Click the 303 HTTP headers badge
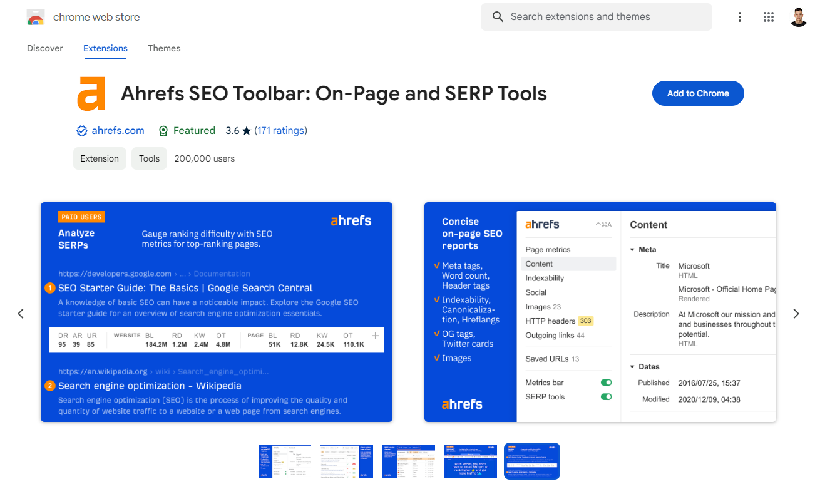The image size is (815, 504). pos(585,321)
